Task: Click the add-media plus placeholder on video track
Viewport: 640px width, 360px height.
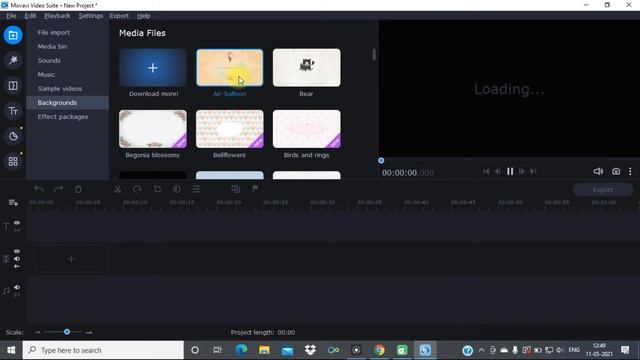Action: click(x=71, y=259)
